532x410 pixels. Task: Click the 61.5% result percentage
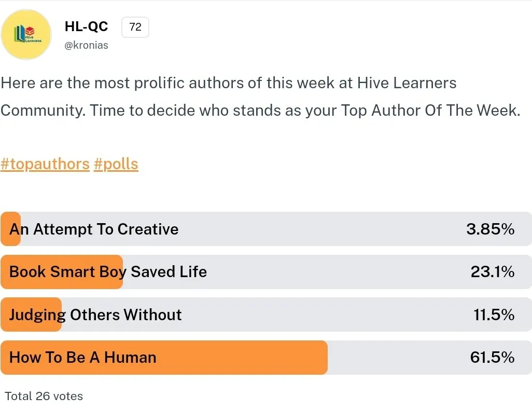(492, 358)
